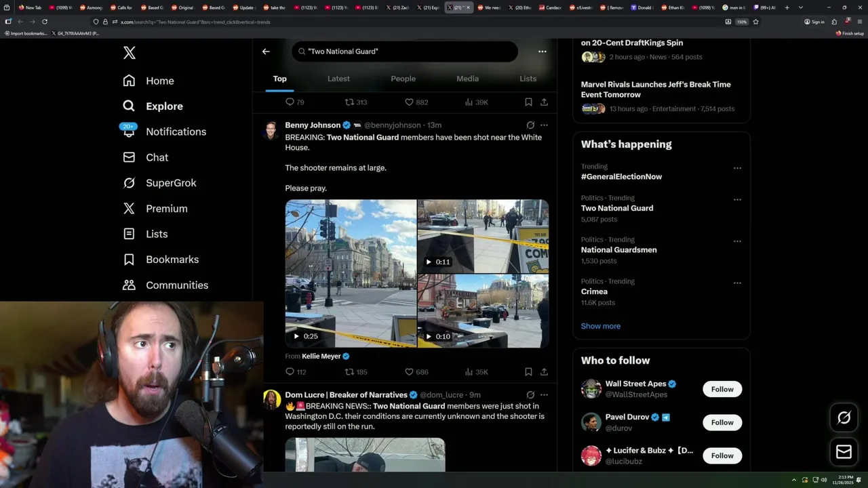
Task: Play the 0:25 video thumbnail
Action: pyautogui.click(x=351, y=273)
